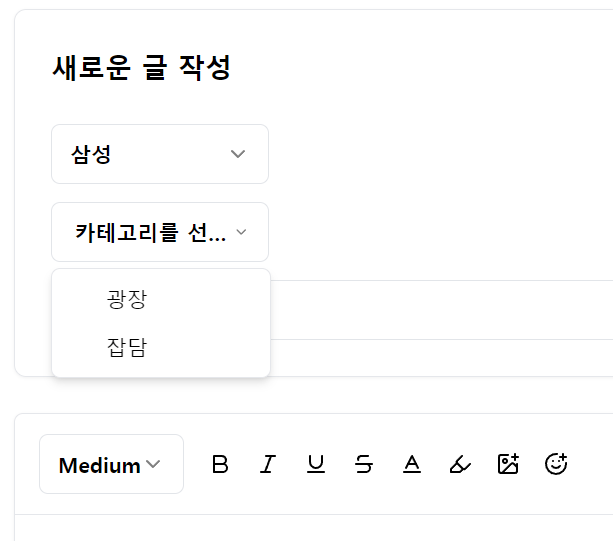Choose 광장 from the category list
Viewport: 613px width, 541px height.
point(127,299)
